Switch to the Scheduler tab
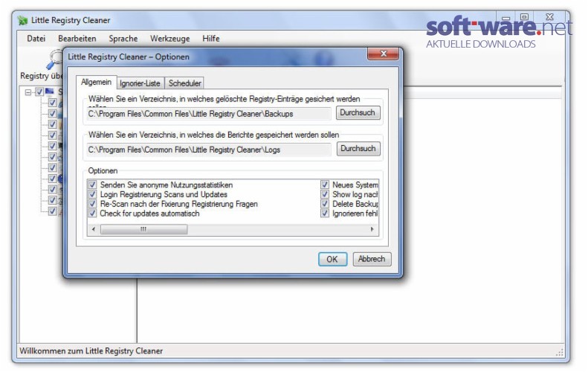 point(184,83)
